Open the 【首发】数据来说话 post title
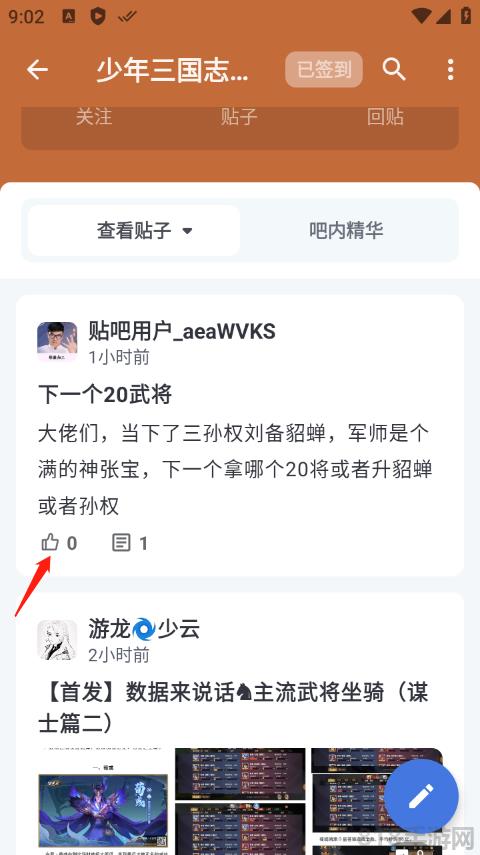This screenshot has height=855, width=480. coord(233,708)
